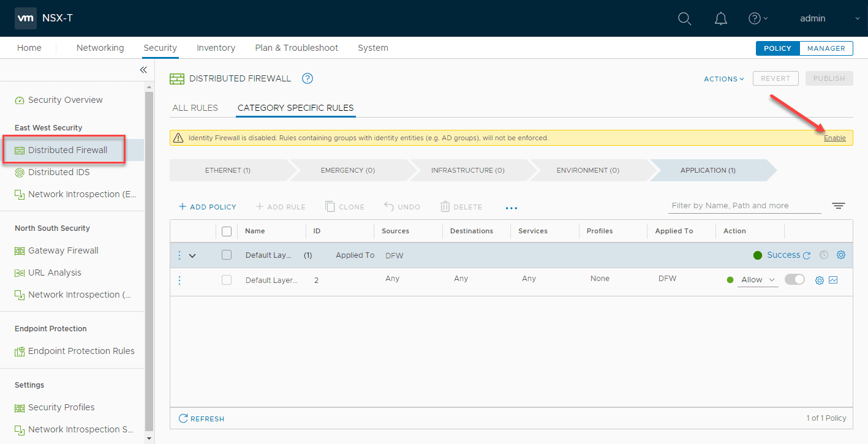
Task: Open Gateway Firewall from the sidebar
Action: [62, 250]
